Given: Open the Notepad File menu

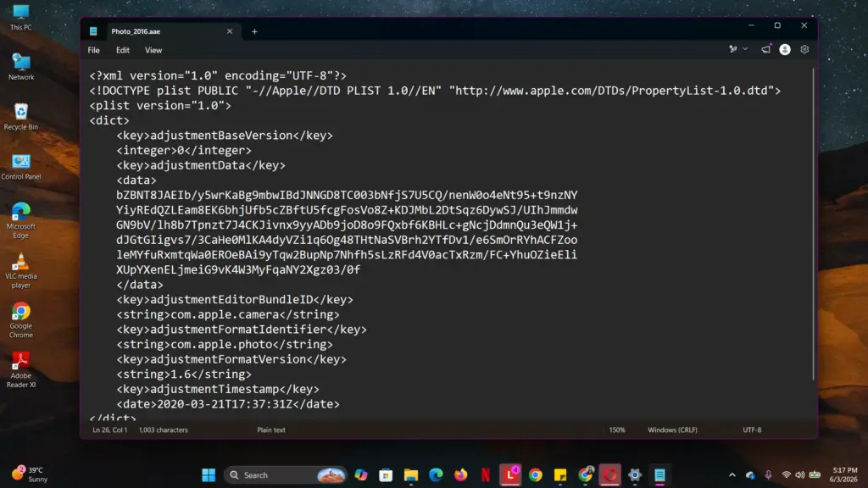Looking at the screenshot, I should click(93, 50).
